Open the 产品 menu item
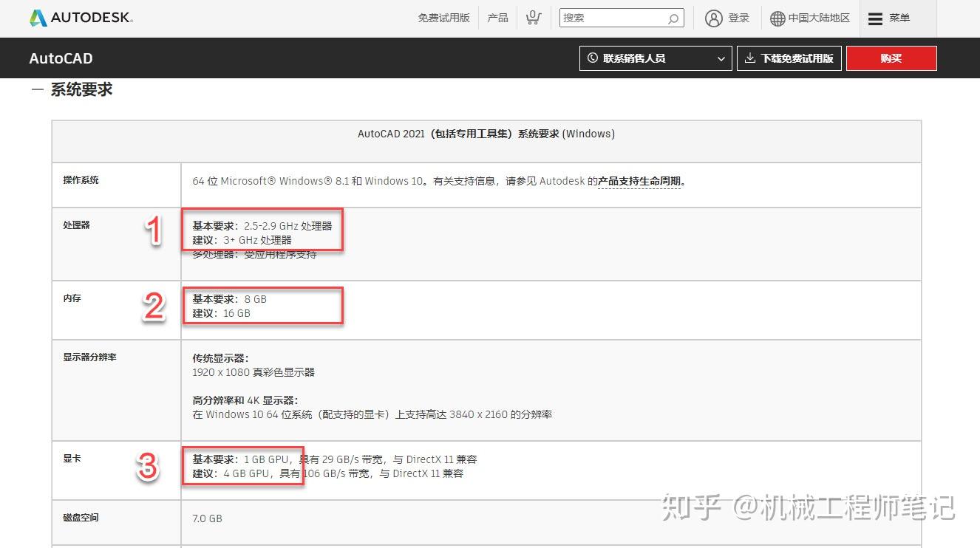This screenshot has height=548, width=980. [497, 18]
